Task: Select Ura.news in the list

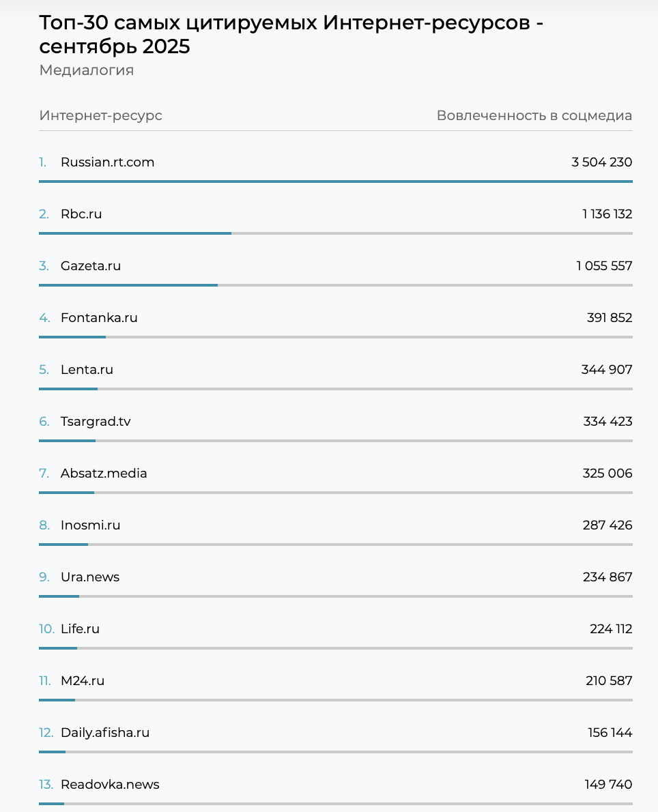Action: pyautogui.click(x=90, y=577)
